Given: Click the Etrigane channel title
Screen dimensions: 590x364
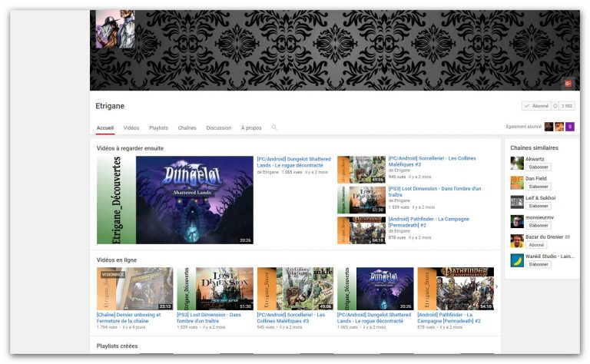Looking at the screenshot, I should point(110,106).
